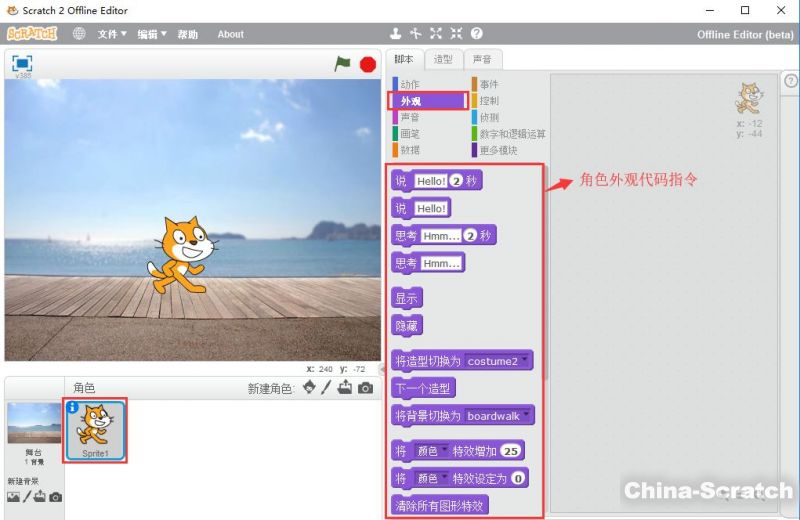Click the Sprite1 info badge
Image resolution: width=800 pixels, height=520 pixels.
[72, 408]
